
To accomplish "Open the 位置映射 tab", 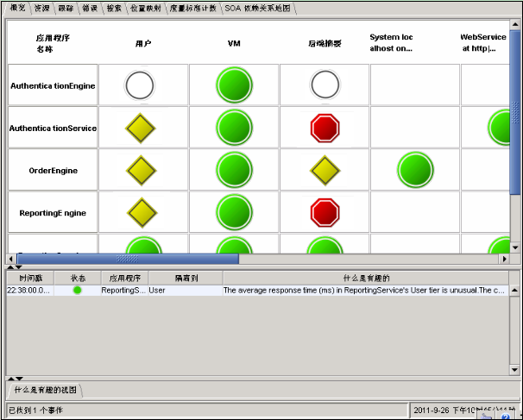I will coord(146,8).
